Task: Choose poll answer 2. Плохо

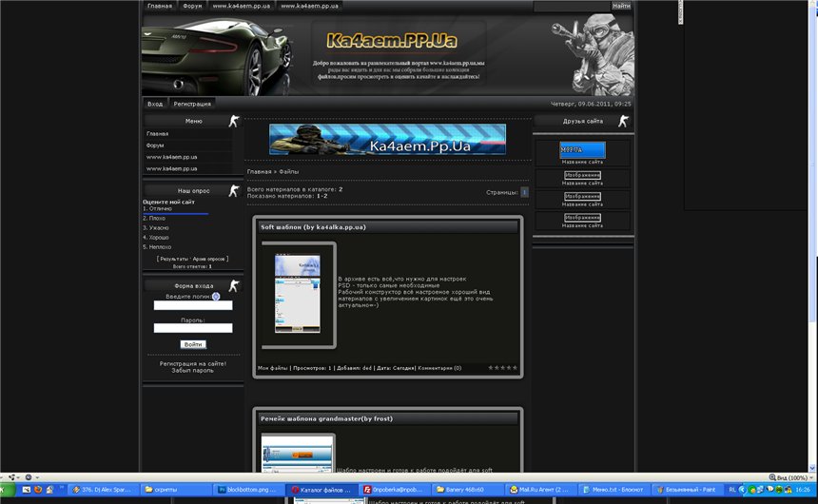Action: (154, 218)
